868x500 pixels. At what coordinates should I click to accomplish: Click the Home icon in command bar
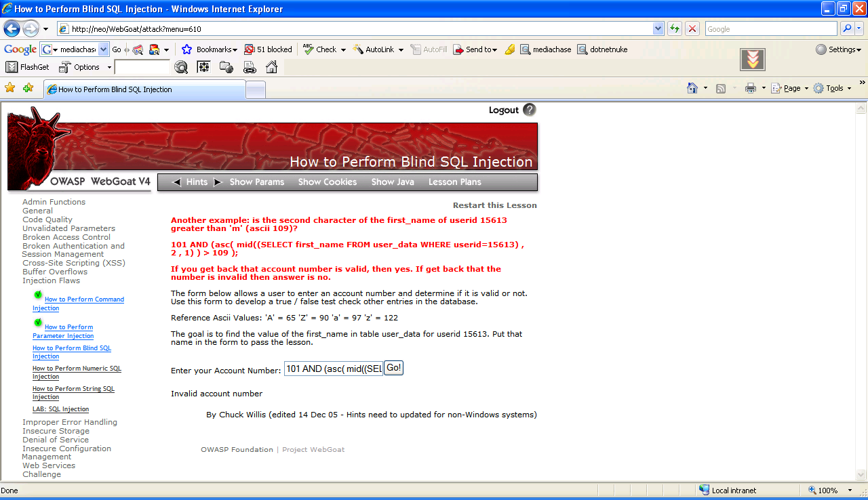coord(692,88)
